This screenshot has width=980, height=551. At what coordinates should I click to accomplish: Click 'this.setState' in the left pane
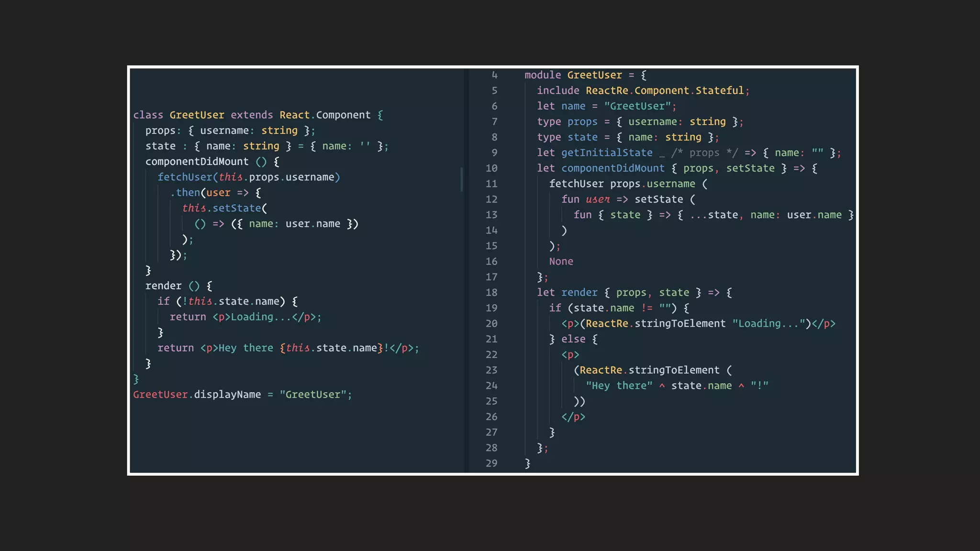[221, 209]
